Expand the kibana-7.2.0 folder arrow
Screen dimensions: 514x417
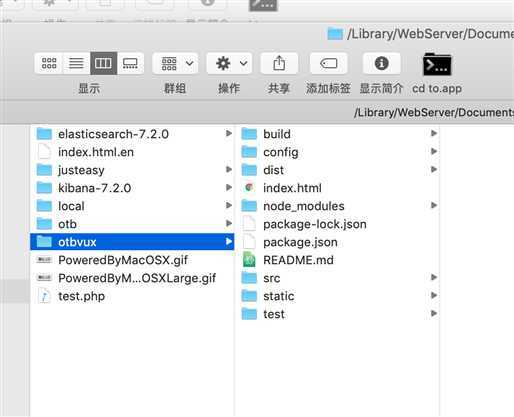pos(229,187)
